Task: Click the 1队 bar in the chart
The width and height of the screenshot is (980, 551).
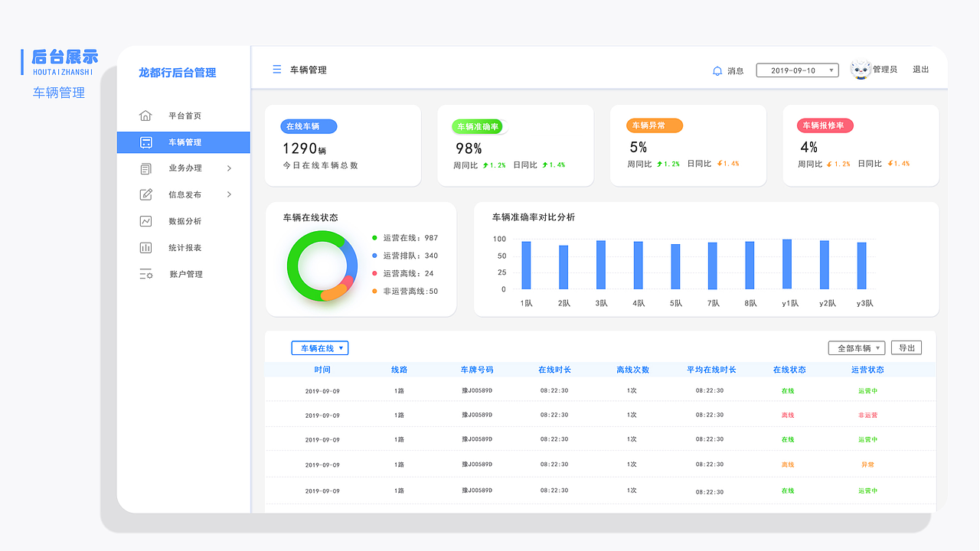Action: coord(526,266)
